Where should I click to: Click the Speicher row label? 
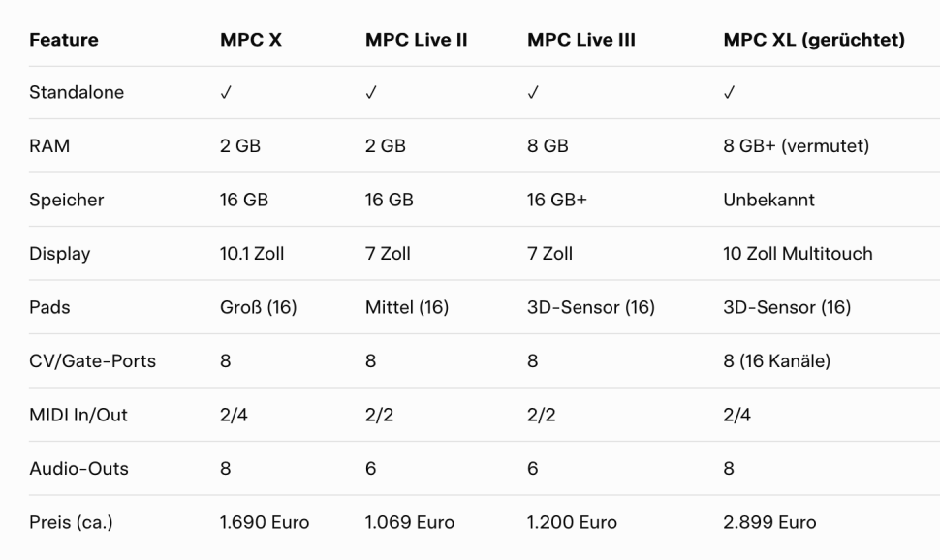(67, 201)
